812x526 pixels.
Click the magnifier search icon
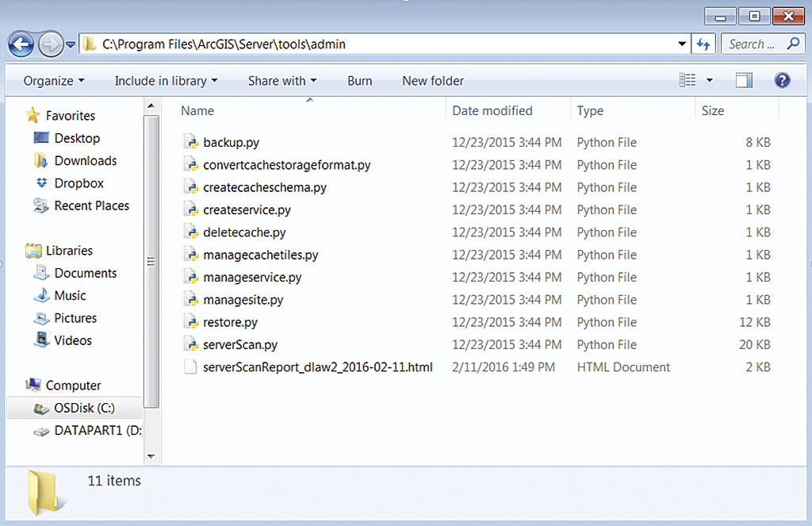point(793,44)
